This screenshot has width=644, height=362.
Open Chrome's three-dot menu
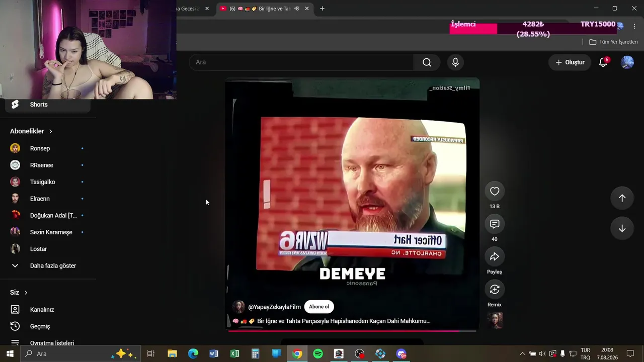pyautogui.click(x=634, y=26)
